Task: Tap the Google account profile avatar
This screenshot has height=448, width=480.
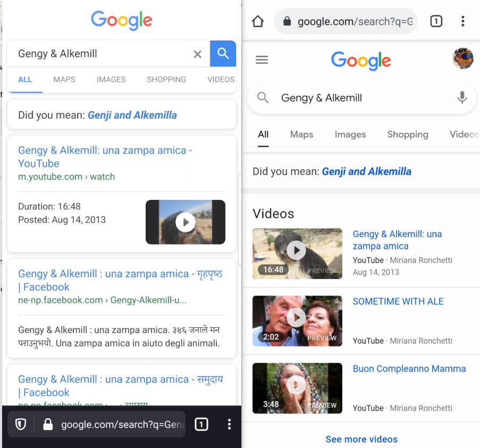Action: pos(462,59)
